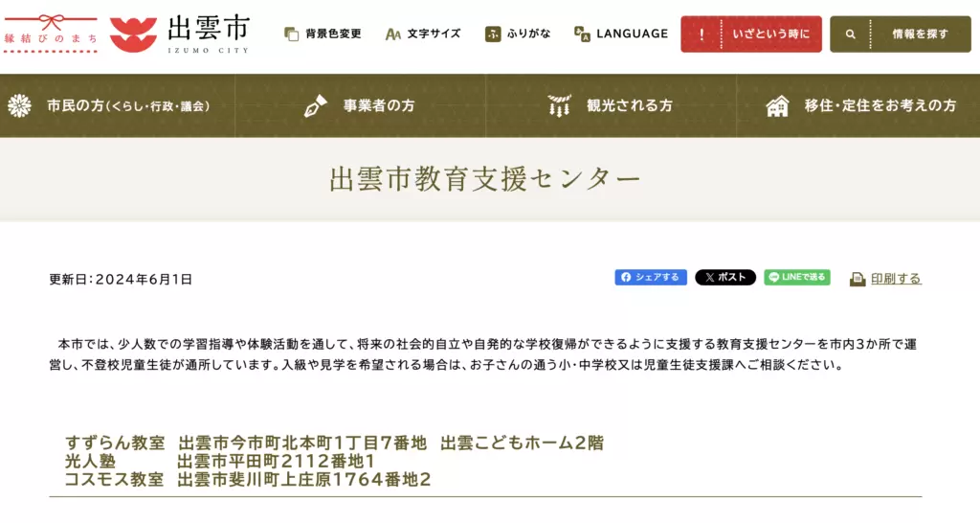Click 出雲こどもホーム2階 text
This screenshot has height=523, width=980.
pos(522,443)
